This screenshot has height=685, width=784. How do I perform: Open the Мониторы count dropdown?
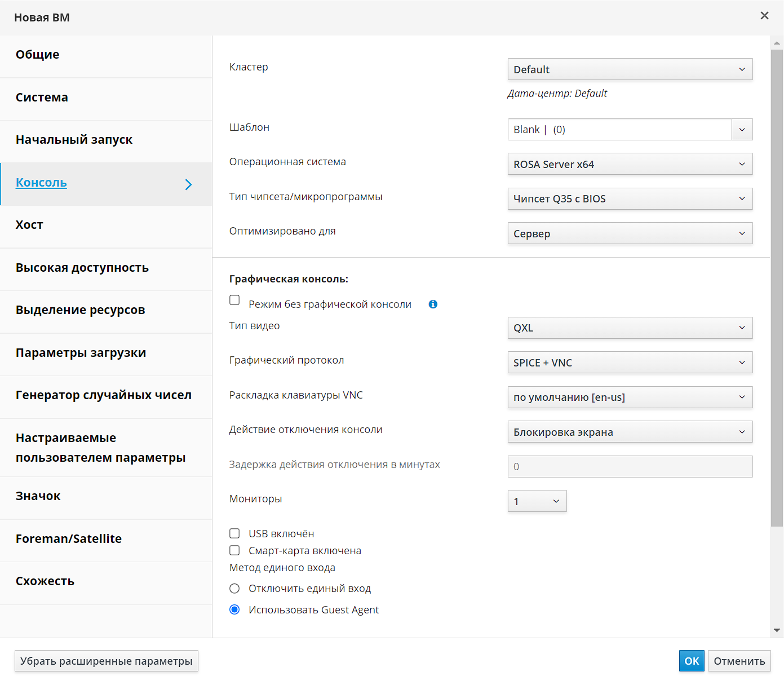coord(537,501)
